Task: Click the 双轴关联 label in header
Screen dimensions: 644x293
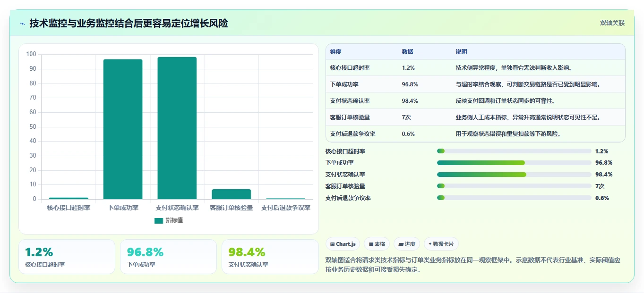Action: [x=612, y=23]
